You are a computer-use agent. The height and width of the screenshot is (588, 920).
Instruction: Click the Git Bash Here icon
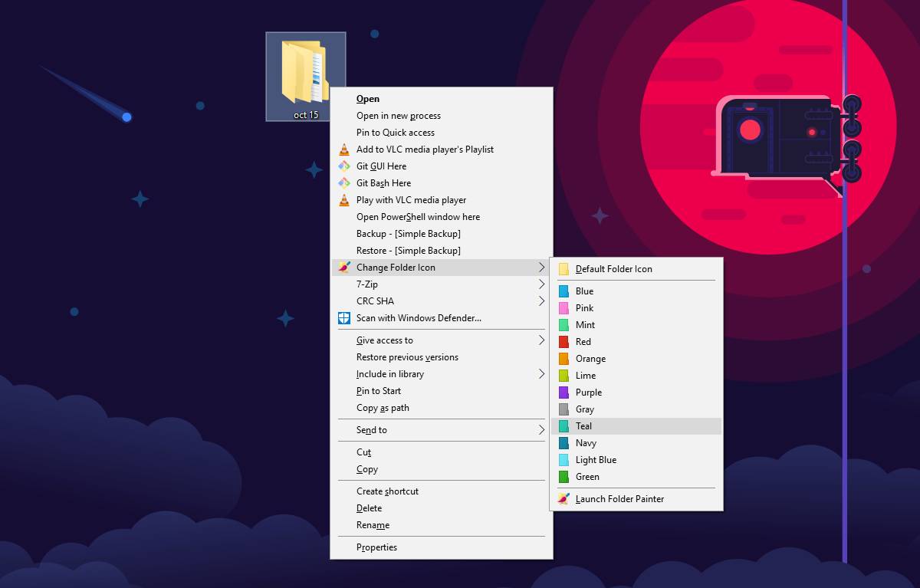[344, 182]
